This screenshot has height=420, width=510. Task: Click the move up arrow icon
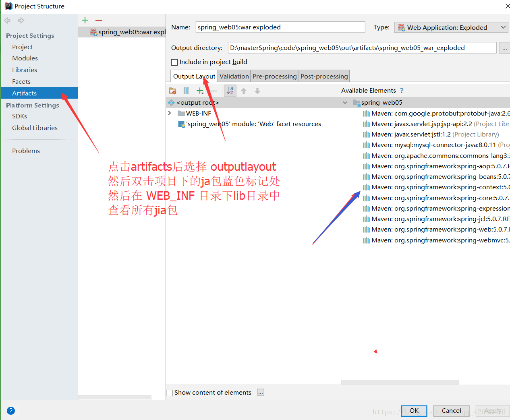244,91
